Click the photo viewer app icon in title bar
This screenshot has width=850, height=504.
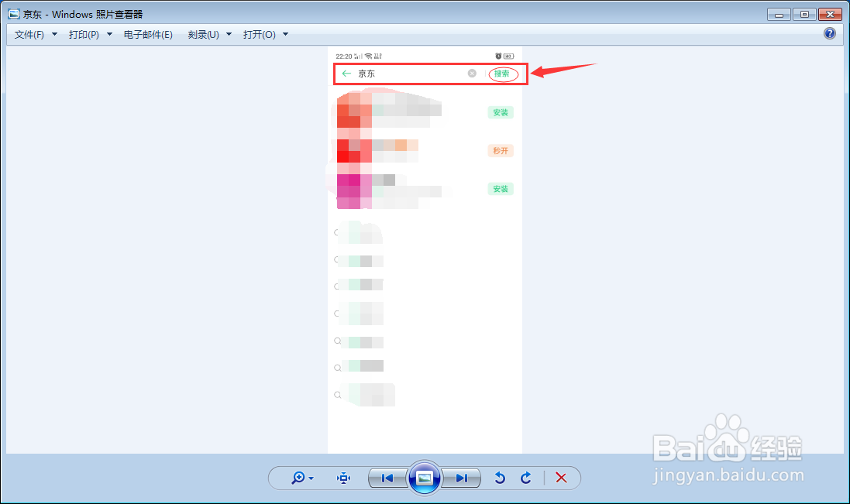click(13, 14)
